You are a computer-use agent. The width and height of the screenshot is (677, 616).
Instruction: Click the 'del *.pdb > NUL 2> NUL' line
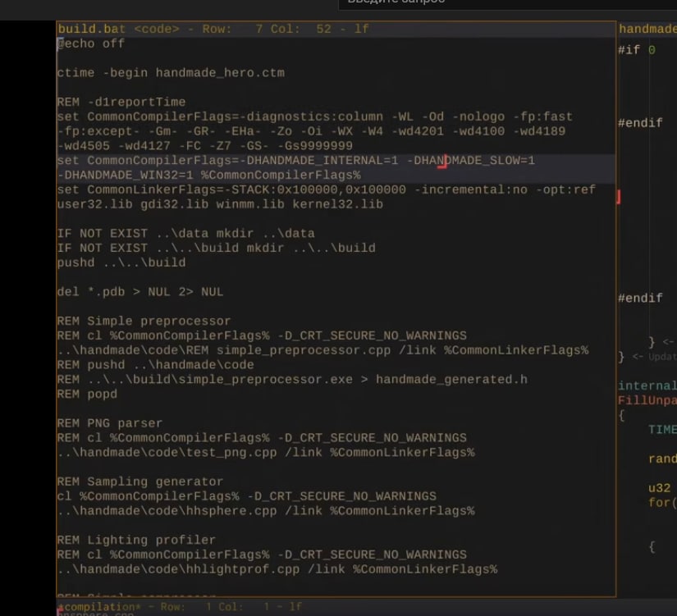[x=140, y=292]
